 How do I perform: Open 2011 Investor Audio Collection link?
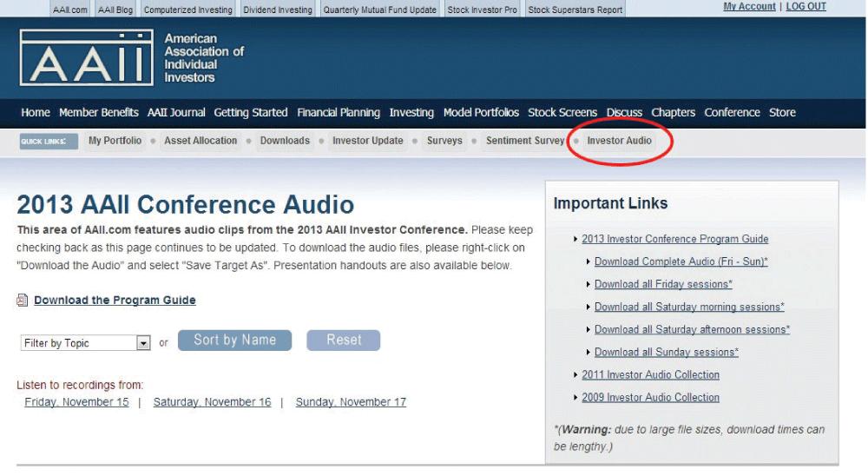(650, 375)
